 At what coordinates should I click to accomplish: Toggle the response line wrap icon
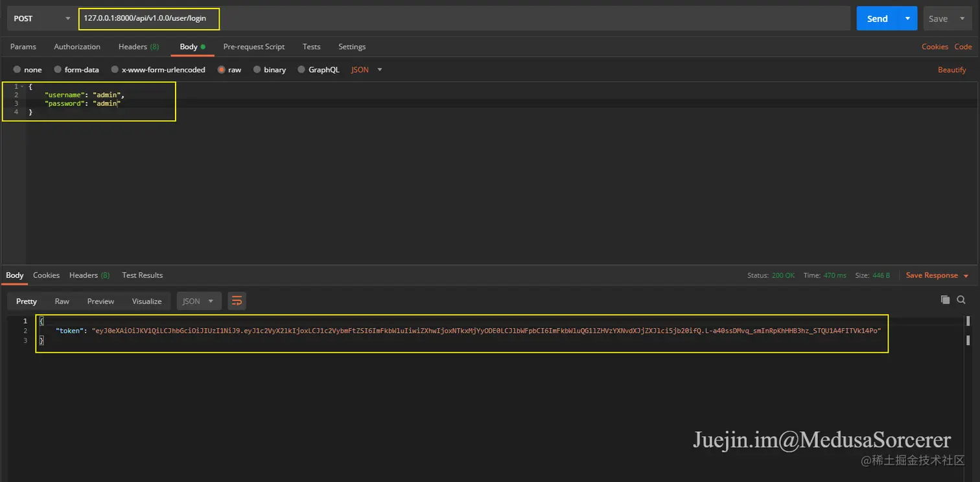coord(237,301)
